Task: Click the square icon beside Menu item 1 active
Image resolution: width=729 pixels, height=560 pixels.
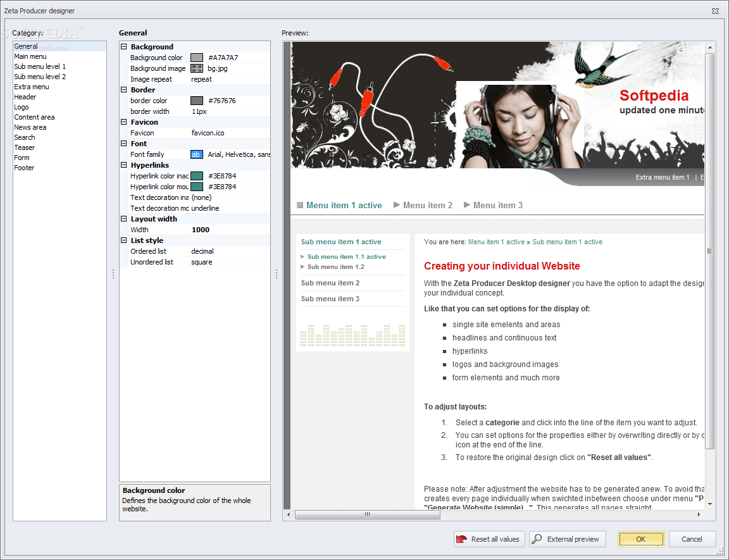Action: (x=300, y=205)
